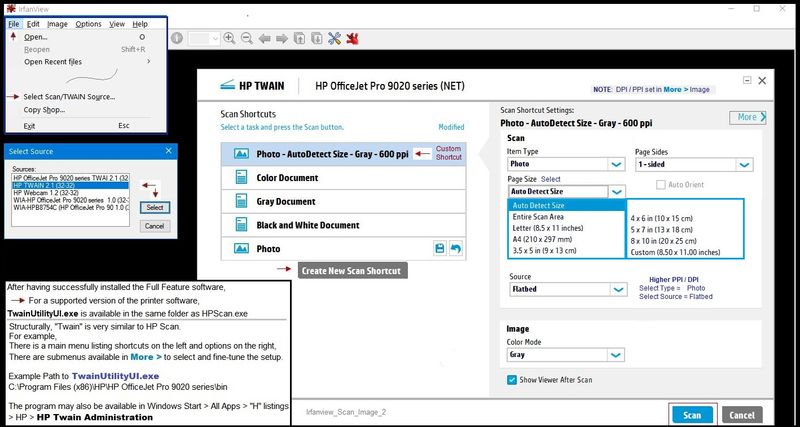The image size is (800, 427).
Task: Go to next file with right arrow icon
Action: [281, 39]
